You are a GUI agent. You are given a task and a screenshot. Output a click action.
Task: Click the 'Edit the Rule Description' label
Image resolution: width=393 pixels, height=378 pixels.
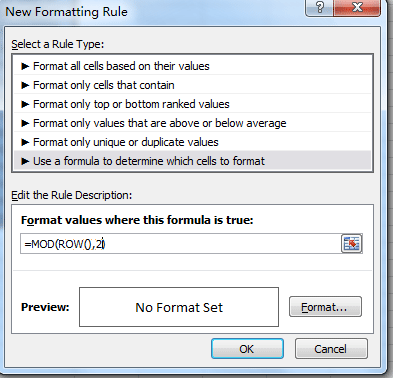coord(72,195)
